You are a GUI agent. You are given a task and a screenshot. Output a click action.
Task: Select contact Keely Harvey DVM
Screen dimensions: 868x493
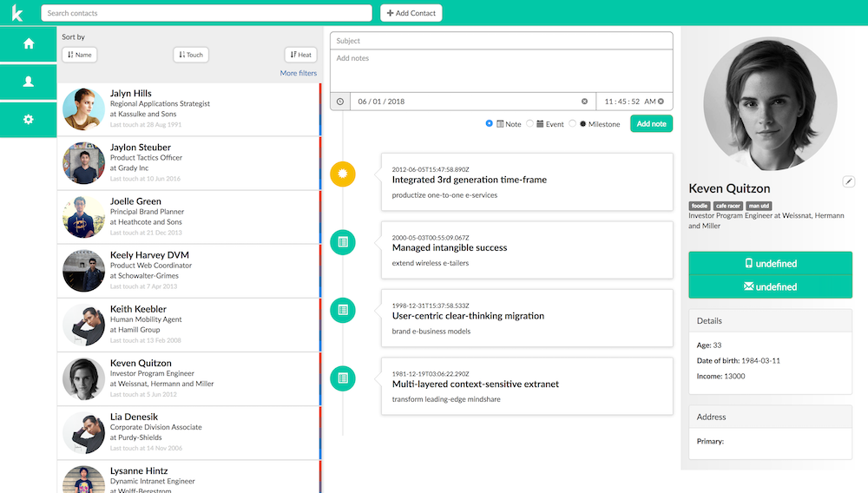click(x=188, y=271)
